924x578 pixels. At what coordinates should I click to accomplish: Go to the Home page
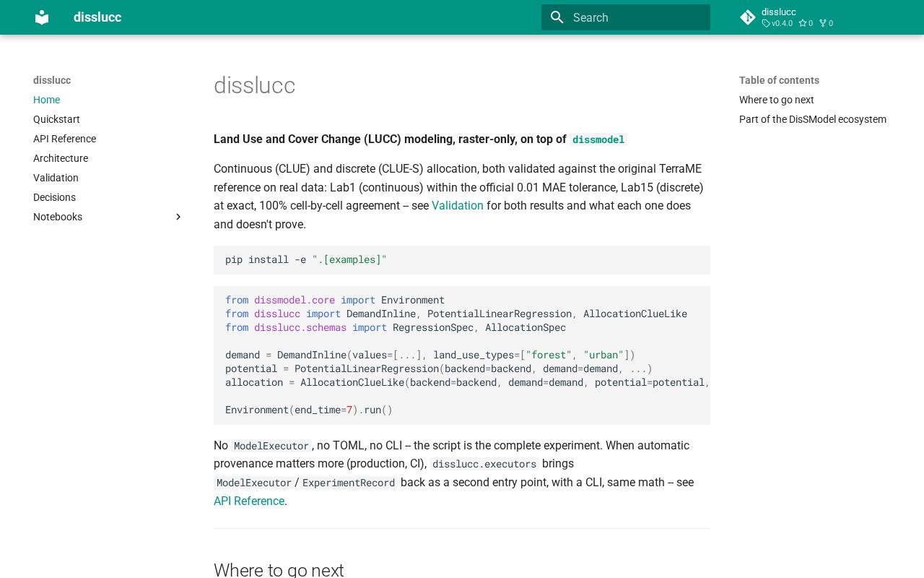[46, 100]
